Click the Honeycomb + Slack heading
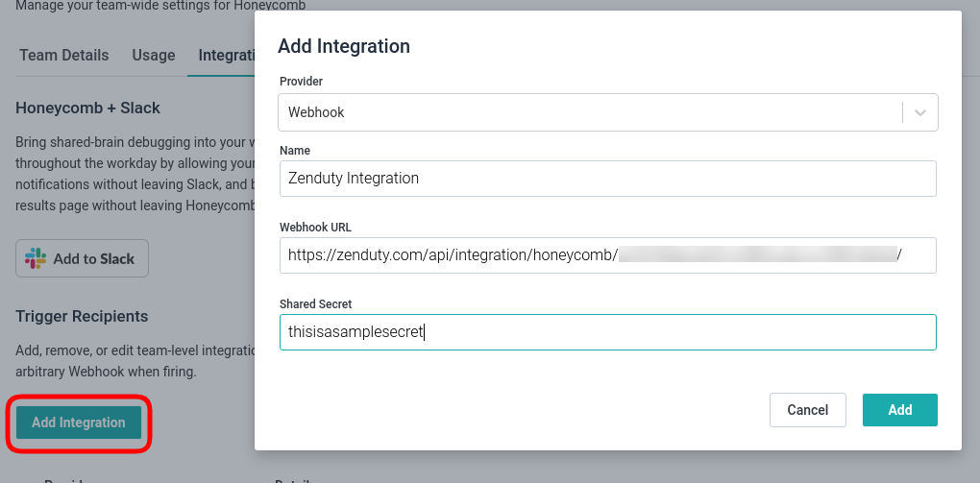The image size is (980, 483). point(87,109)
